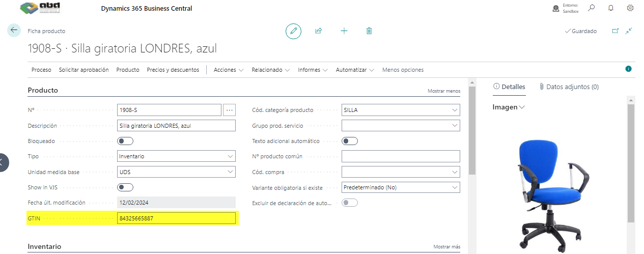Expand the Imagen section chevron
The image size is (644, 254).
[521, 107]
